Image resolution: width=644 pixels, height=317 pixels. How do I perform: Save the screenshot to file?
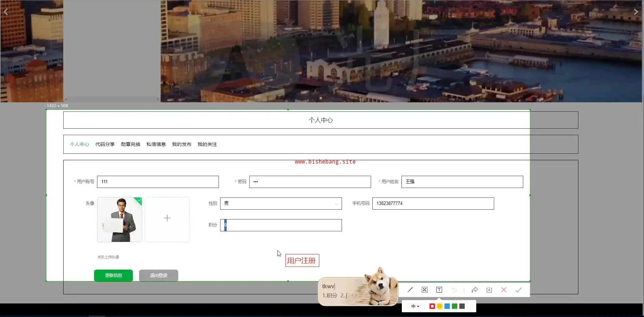pos(489,290)
